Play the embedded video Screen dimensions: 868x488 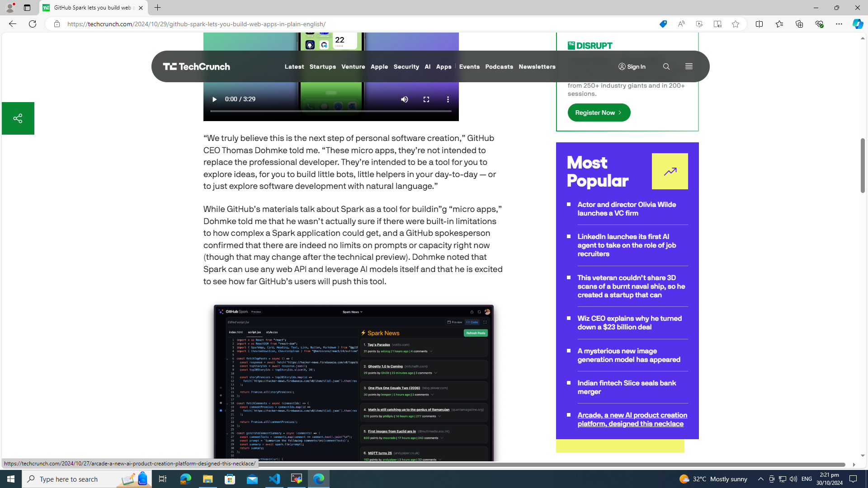click(214, 99)
